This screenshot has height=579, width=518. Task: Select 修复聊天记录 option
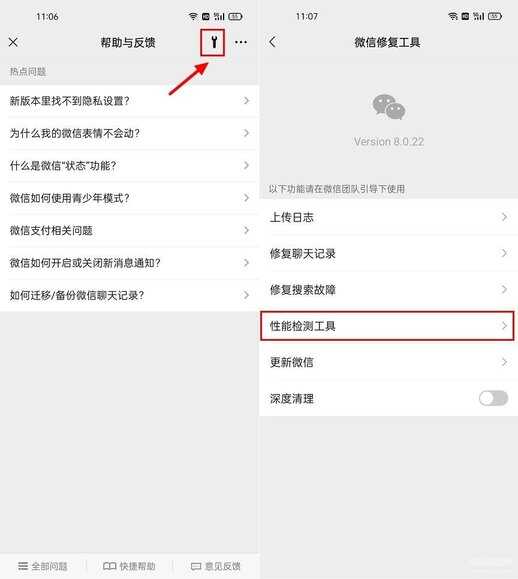tap(388, 253)
